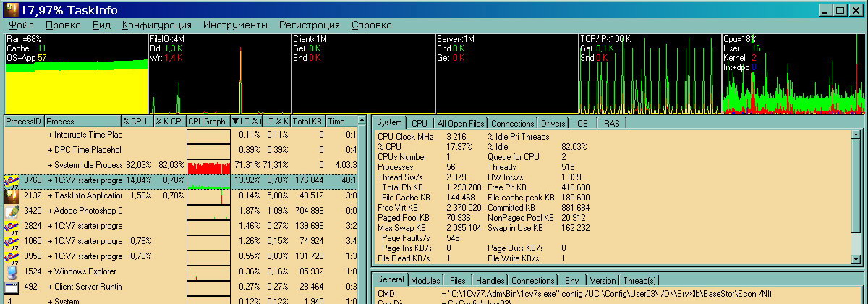Click the TaskInfo Application process icon
The image size is (868, 304).
(x=12, y=195)
